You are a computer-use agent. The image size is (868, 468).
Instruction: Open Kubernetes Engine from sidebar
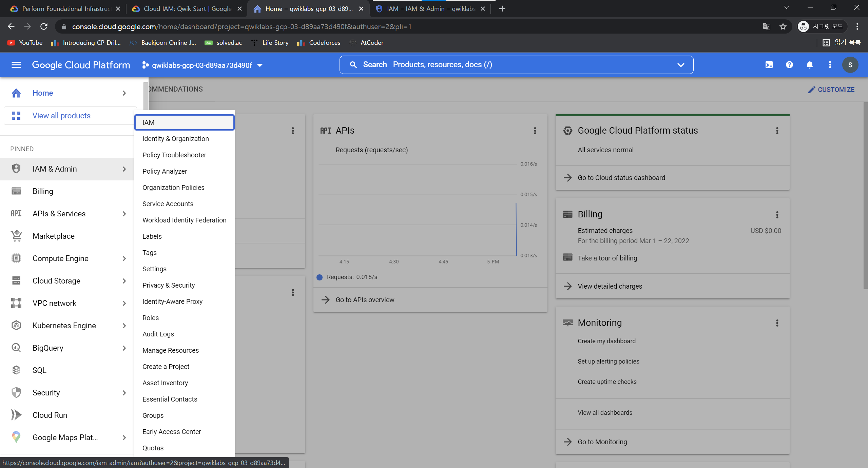64,326
